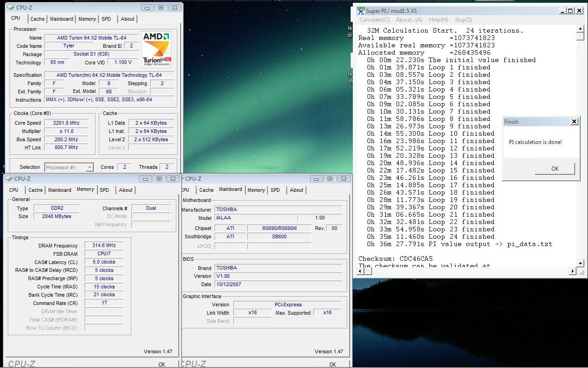588x368 pixels.
Task: Open About tab in top CPU-Z window
Action: click(x=128, y=19)
